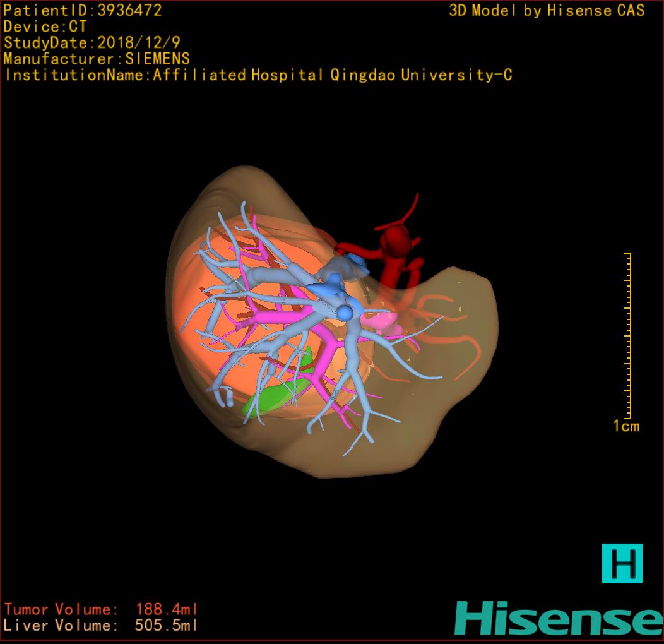This screenshot has width=664, height=644.
Task: Click the yellow scale ruler
Action: pos(628,335)
